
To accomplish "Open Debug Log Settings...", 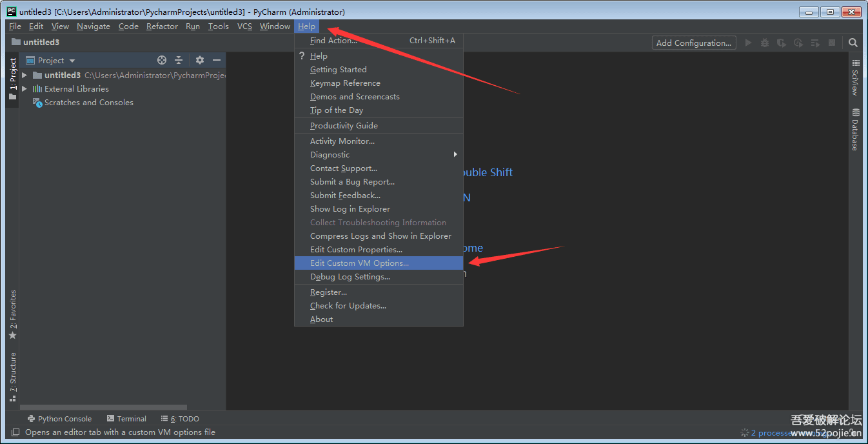I will click(379, 277).
